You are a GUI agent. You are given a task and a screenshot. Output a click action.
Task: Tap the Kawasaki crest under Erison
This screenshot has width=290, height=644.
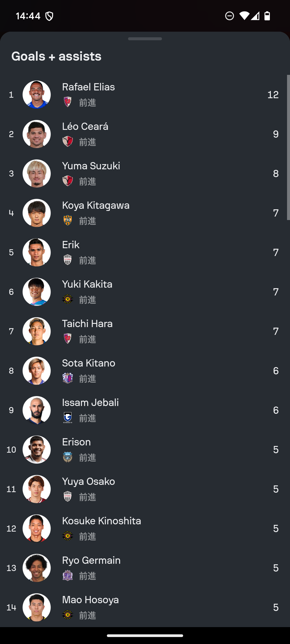(68, 457)
